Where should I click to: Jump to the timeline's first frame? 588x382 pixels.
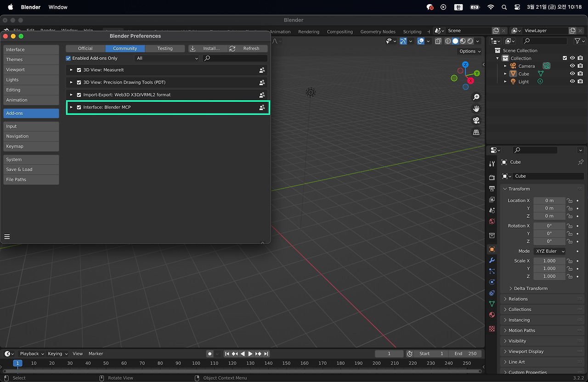click(x=227, y=354)
